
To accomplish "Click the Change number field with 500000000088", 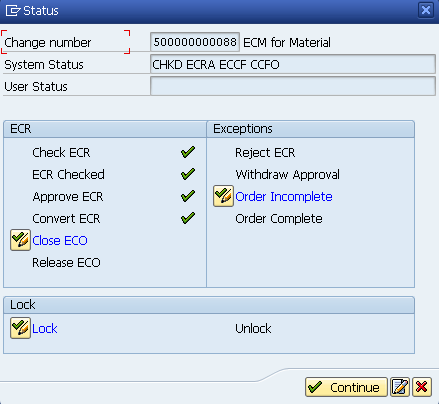I will [x=195, y=42].
